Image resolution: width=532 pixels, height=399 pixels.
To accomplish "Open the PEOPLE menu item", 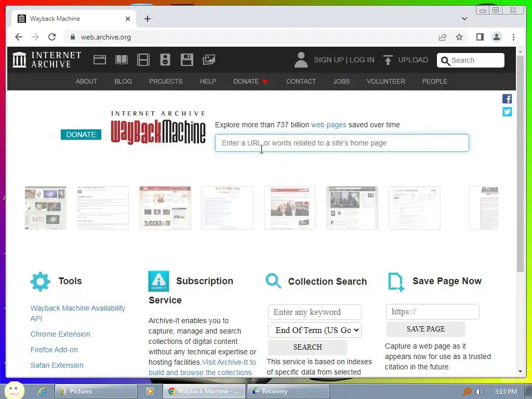I will coord(435,82).
